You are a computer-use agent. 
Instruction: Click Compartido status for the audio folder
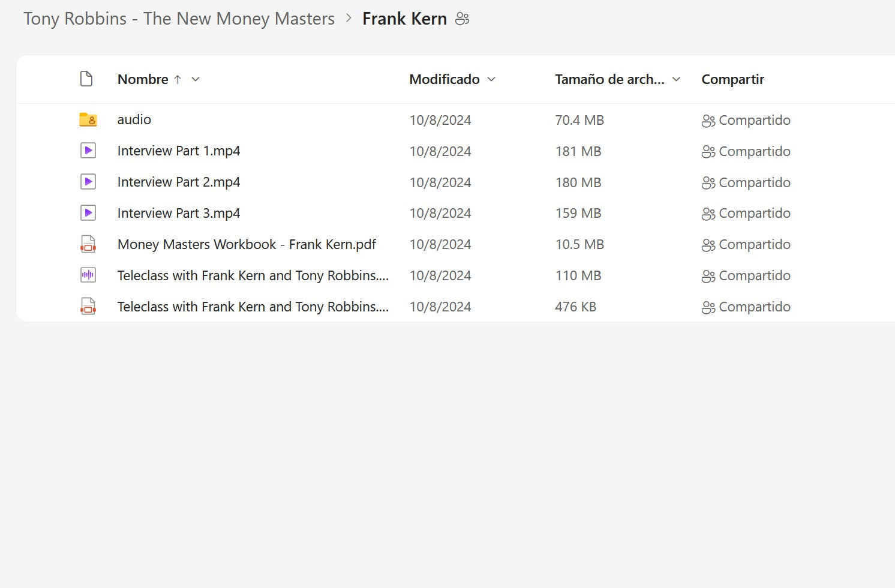[x=746, y=120]
